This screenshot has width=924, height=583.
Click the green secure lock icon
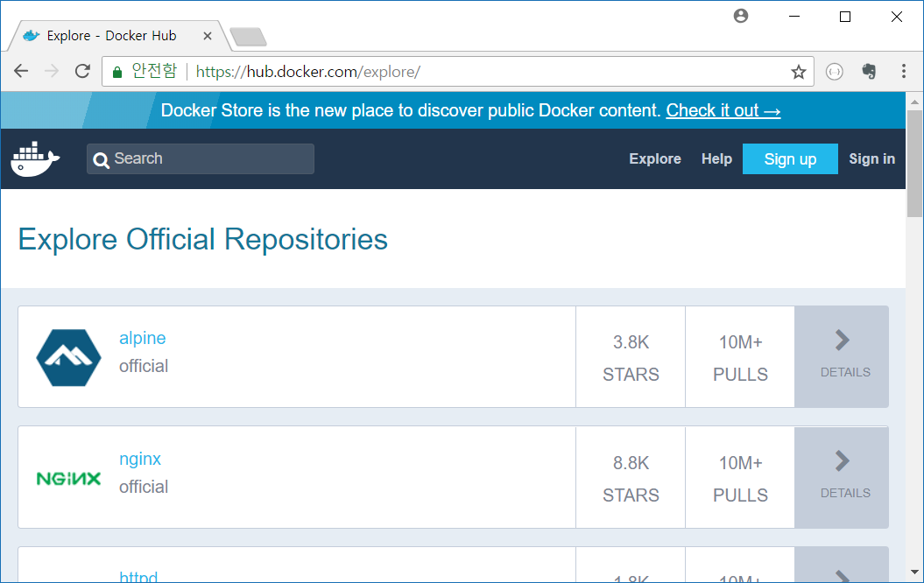tap(117, 72)
